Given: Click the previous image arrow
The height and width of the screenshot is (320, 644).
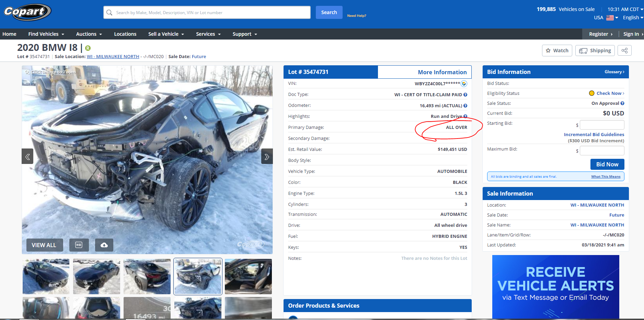Looking at the screenshot, I should point(27,156).
